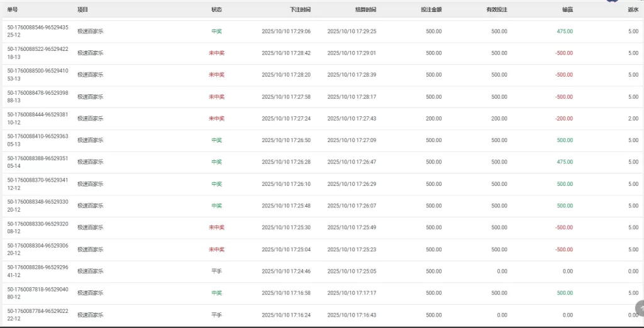Click the 输赢 column header
The height and width of the screenshot is (328, 644).
pyautogui.click(x=567, y=10)
